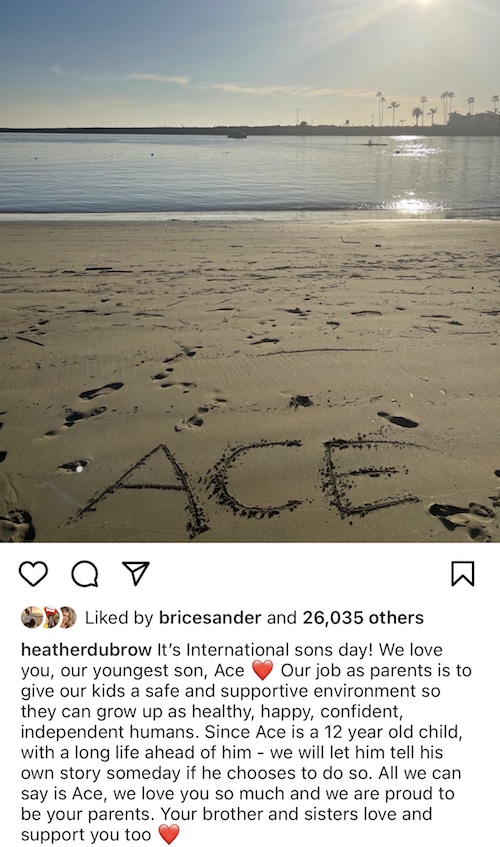Tap the small boat on the water
Image resolution: width=500 pixels, height=847 pixels.
[237, 134]
